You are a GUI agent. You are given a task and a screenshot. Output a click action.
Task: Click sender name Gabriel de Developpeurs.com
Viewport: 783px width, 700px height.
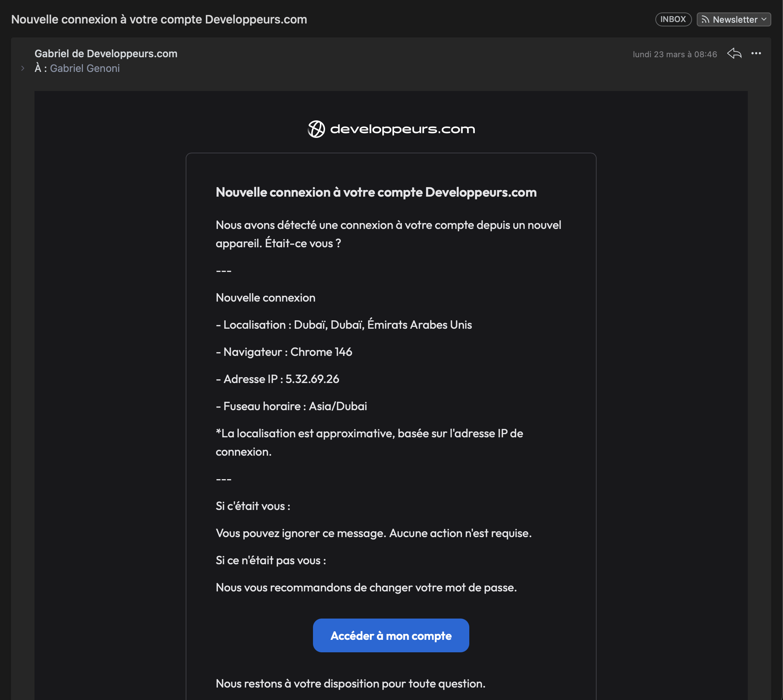pyautogui.click(x=106, y=54)
